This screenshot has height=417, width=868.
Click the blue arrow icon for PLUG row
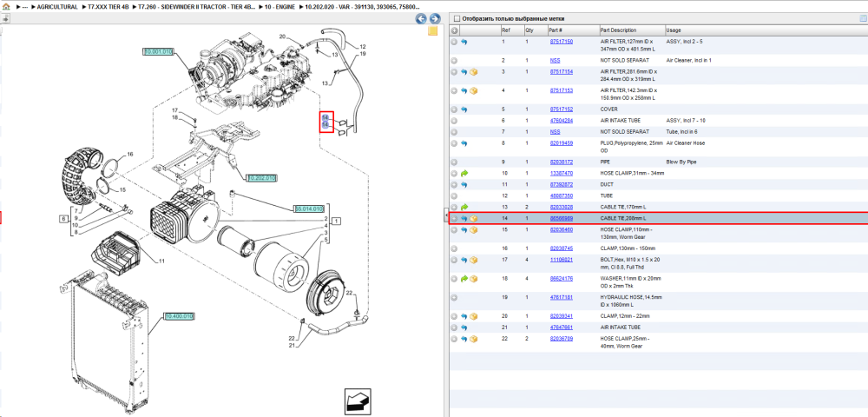(464, 142)
